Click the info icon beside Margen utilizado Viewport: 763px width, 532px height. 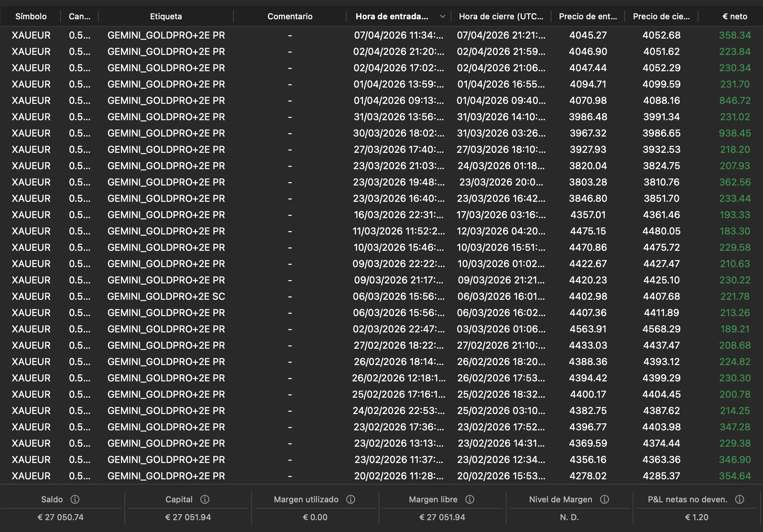coord(350,499)
